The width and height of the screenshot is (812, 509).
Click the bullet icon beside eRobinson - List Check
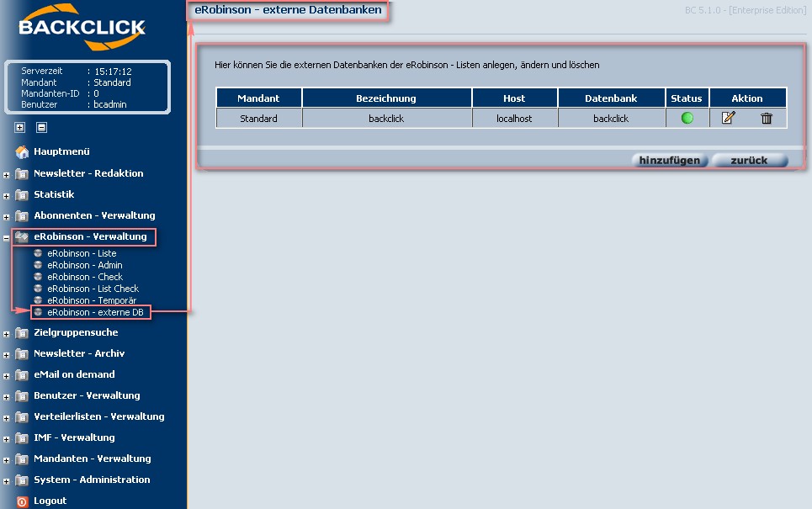pyautogui.click(x=38, y=289)
